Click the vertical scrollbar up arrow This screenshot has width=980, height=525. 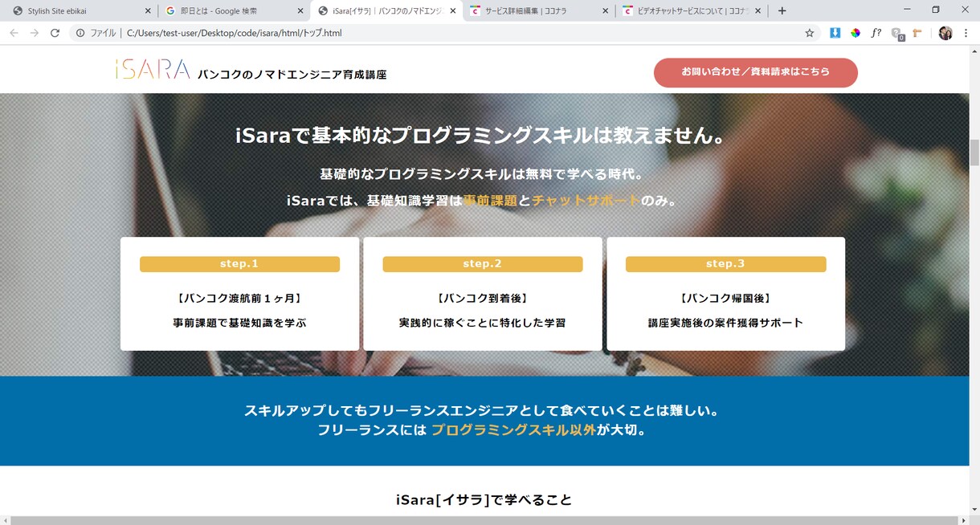coord(974,52)
